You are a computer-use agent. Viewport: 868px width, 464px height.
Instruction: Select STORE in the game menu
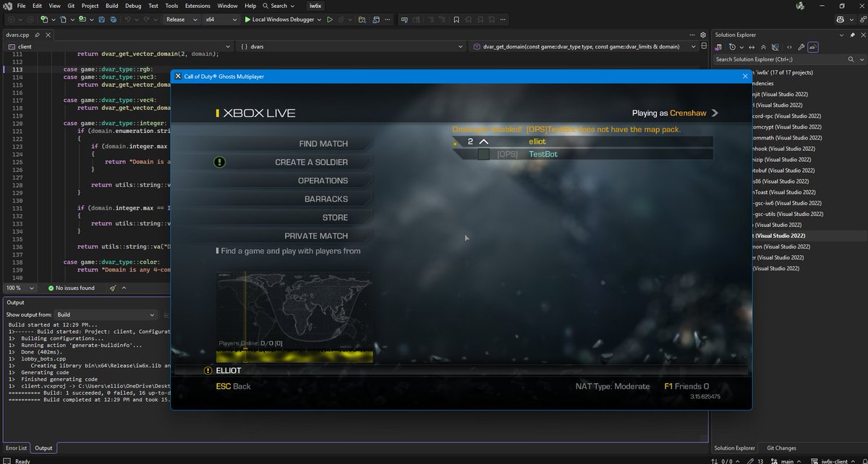coord(335,218)
